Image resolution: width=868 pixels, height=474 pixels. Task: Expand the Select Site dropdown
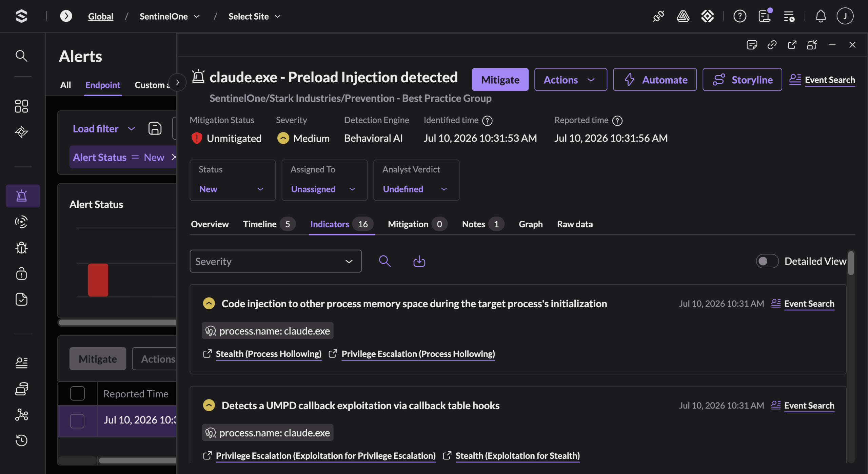point(254,16)
